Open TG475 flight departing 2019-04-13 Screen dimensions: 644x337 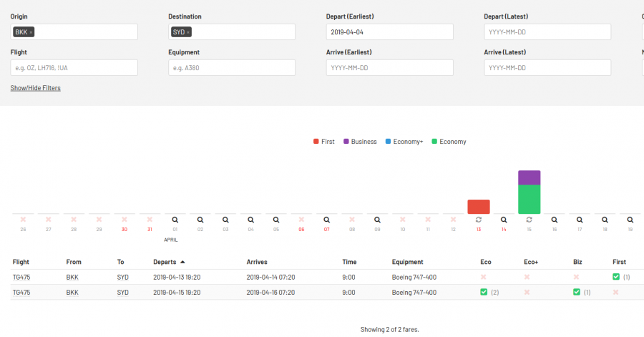21,276
